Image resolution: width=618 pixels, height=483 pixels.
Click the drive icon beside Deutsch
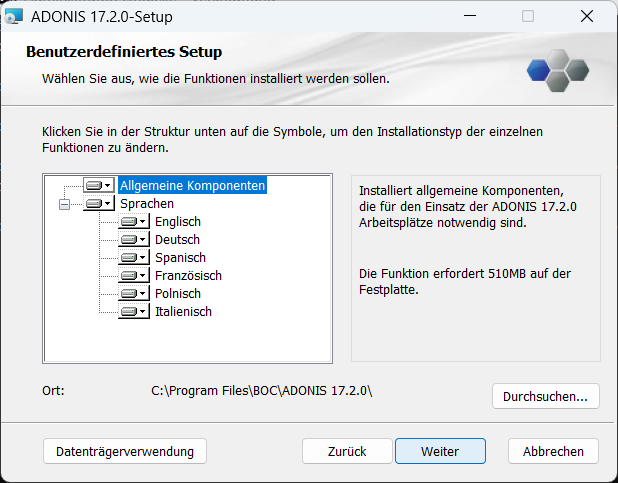pyautogui.click(x=133, y=240)
